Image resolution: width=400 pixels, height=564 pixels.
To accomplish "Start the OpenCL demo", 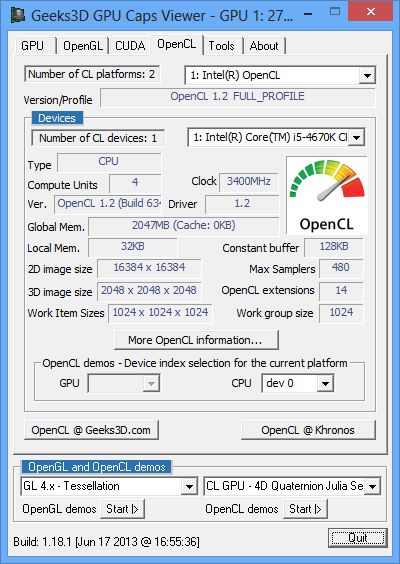I will (x=305, y=509).
